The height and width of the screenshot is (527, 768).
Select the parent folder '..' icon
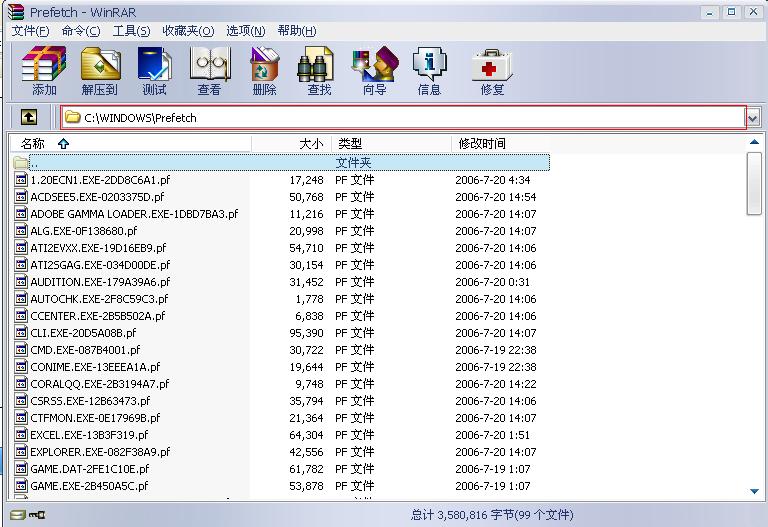pyautogui.click(x=21, y=163)
